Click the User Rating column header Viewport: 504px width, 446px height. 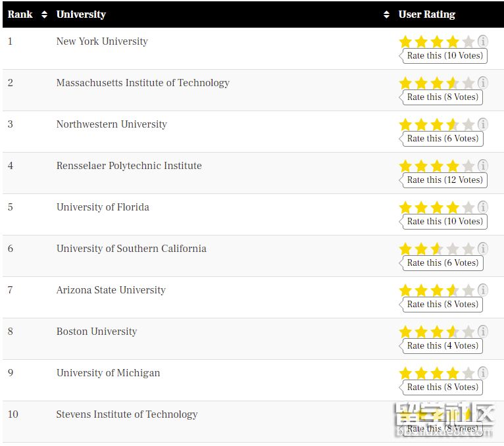pos(426,14)
